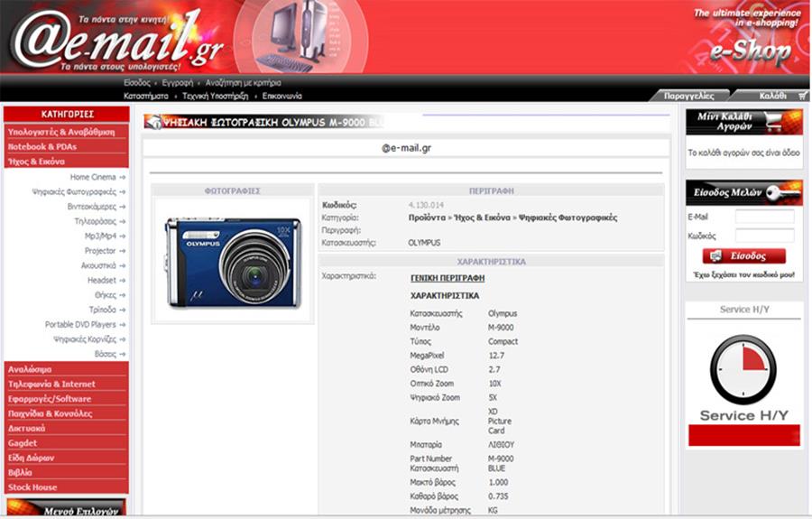Open the Είσοδος link in top navigation
Viewport: 812px width, 519px height.
pos(137,83)
